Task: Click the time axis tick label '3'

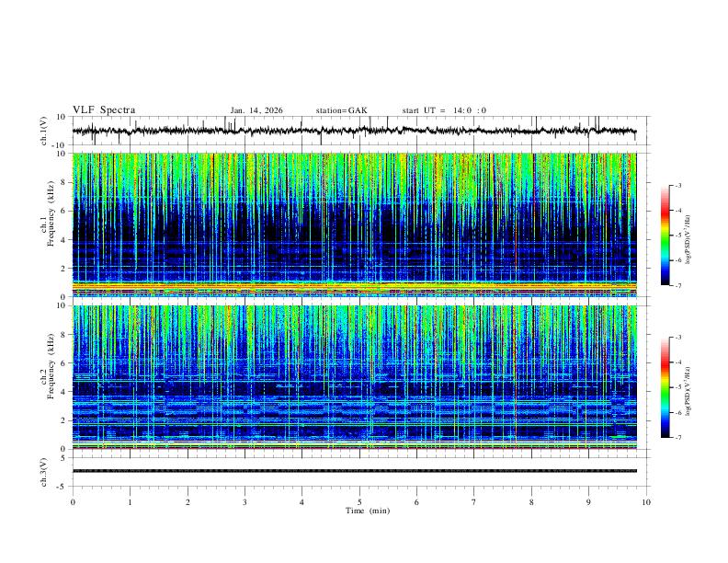Action: point(245,502)
